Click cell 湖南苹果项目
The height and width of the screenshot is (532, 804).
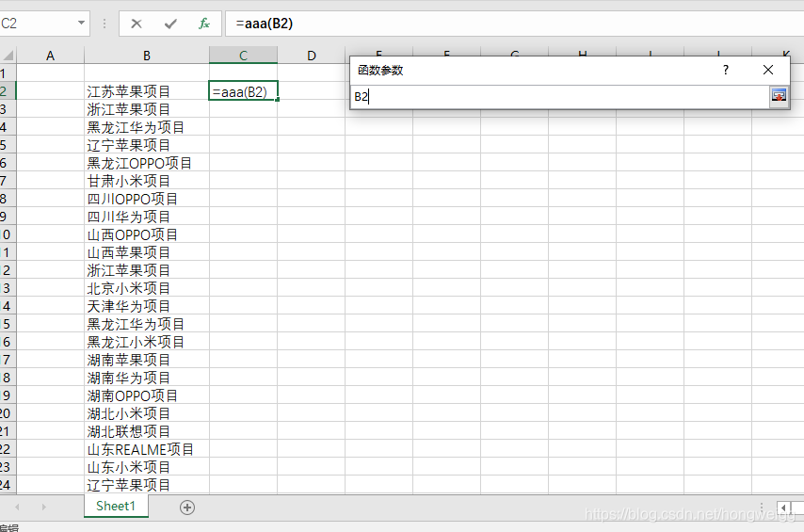click(147, 360)
